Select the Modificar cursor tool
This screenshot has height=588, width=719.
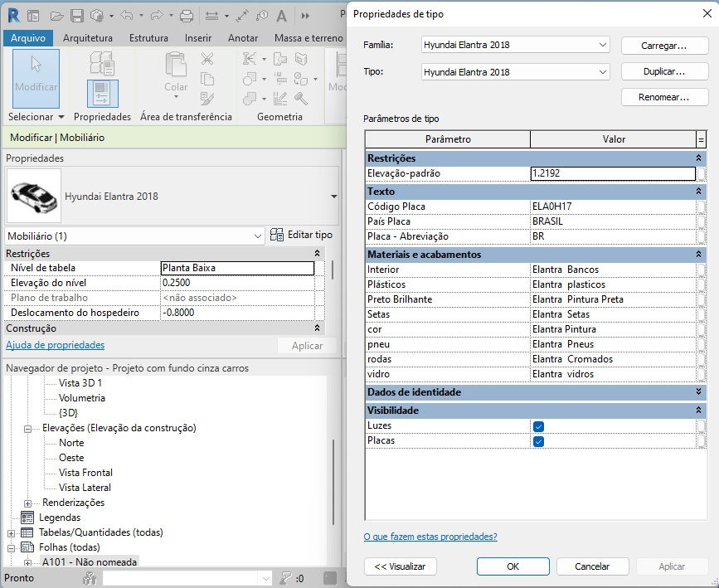[36, 78]
